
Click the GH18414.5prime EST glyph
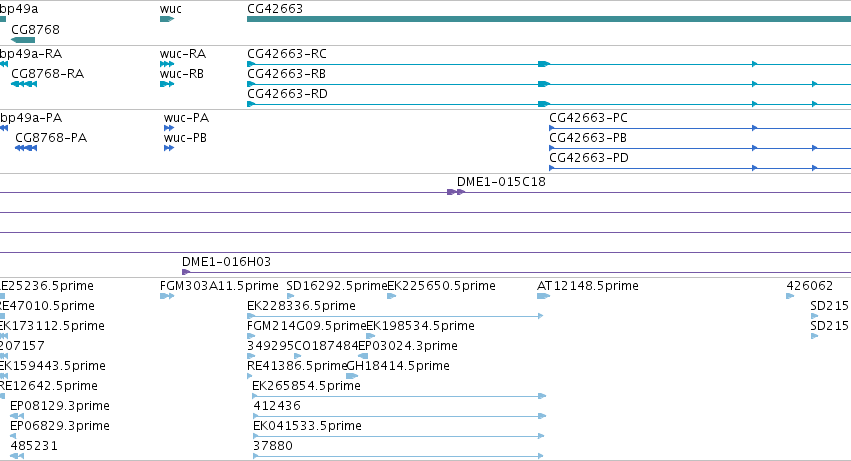[352, 376]
